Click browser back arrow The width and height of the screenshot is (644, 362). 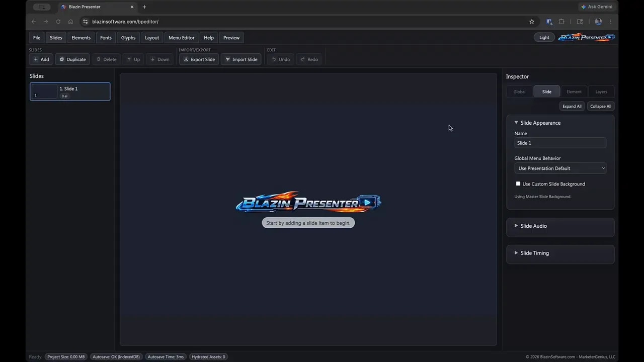(x=34, y=22)
